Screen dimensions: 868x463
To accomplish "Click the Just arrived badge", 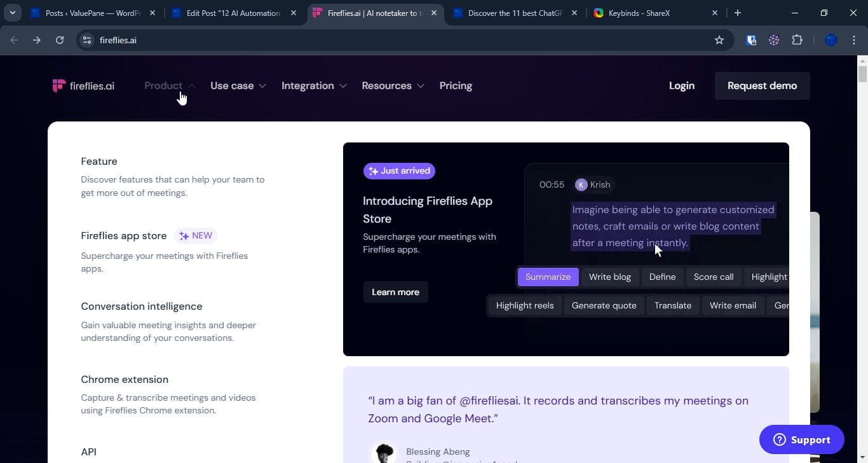I will coord(399,170).
